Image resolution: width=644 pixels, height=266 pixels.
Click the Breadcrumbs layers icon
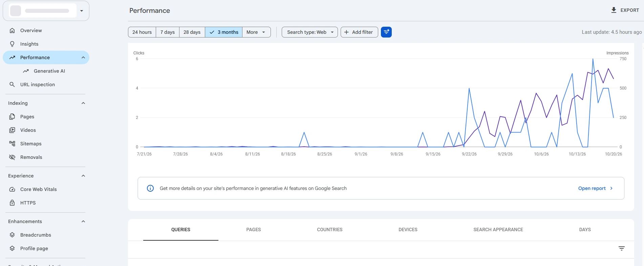coord(12,235)
